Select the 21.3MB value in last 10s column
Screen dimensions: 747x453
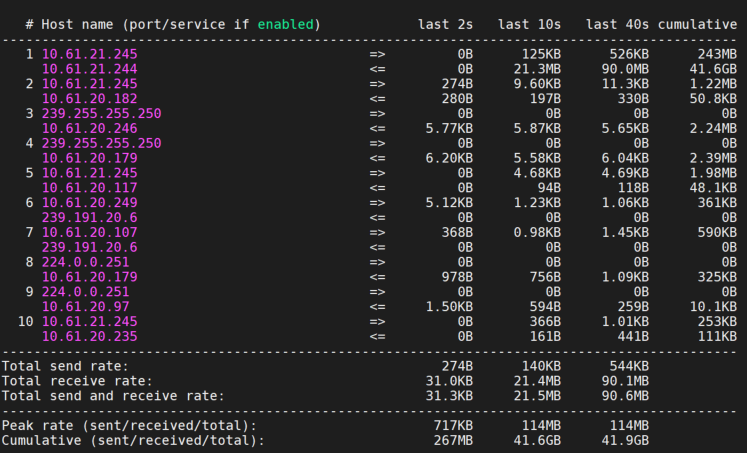click(x=537, y=69)
